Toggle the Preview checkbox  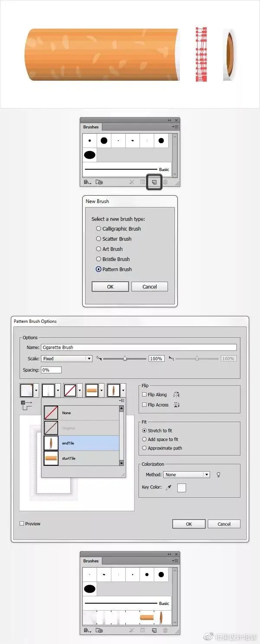(x=22, y=524)
